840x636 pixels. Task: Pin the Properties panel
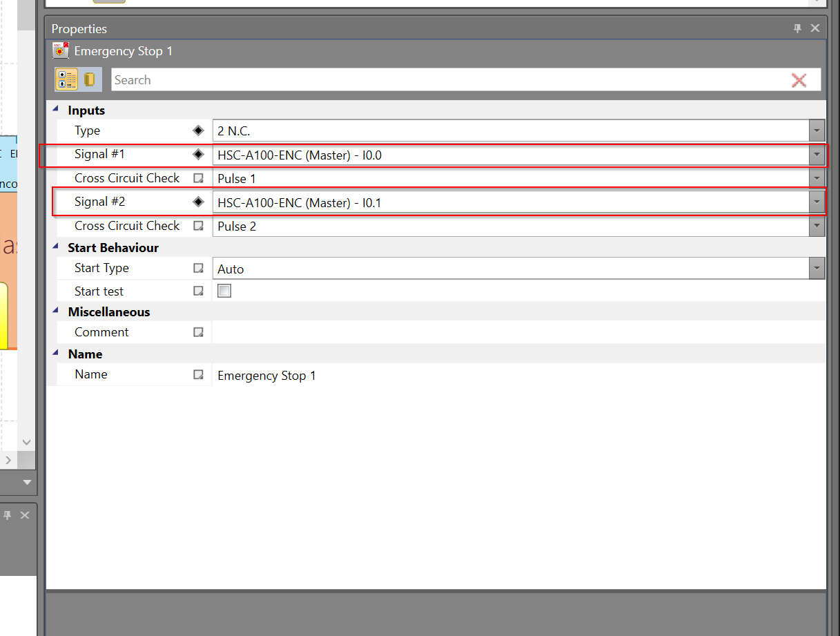click(797, 28)
